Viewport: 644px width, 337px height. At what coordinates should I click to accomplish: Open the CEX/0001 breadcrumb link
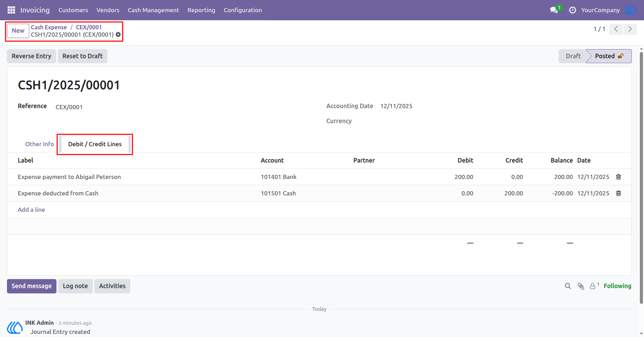click(x=89, y=27)
